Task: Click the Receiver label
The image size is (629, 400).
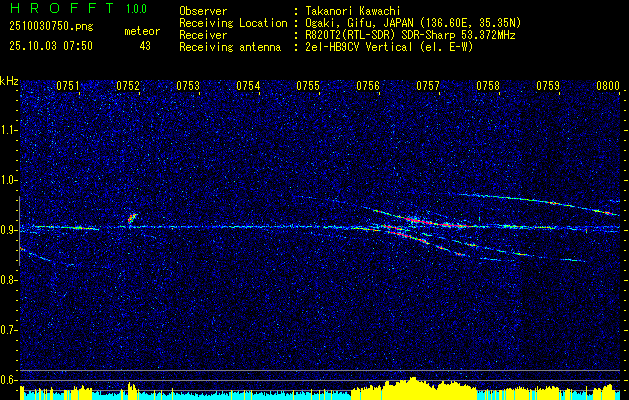Action: [x=203, y=35]
